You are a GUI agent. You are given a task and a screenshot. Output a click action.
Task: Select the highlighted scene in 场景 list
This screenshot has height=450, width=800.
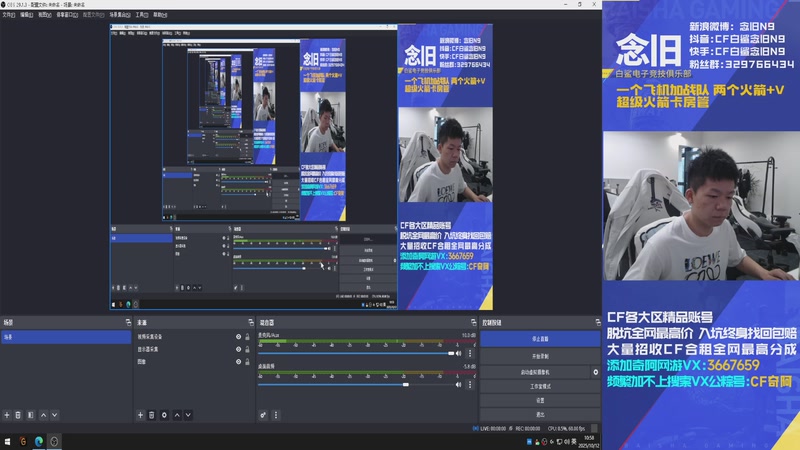pos(66,337)
